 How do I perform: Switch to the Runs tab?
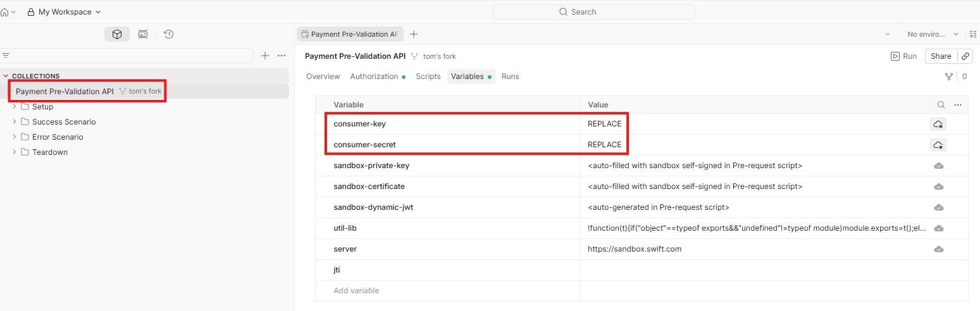(x=511, y=76)
